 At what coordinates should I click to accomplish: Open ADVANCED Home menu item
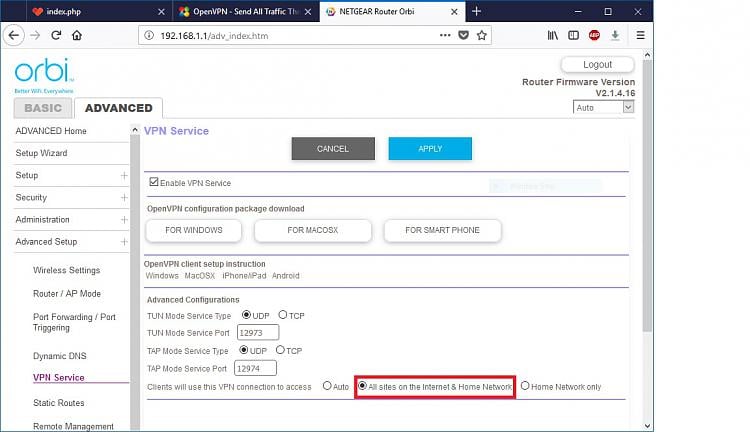pos(51,131)
